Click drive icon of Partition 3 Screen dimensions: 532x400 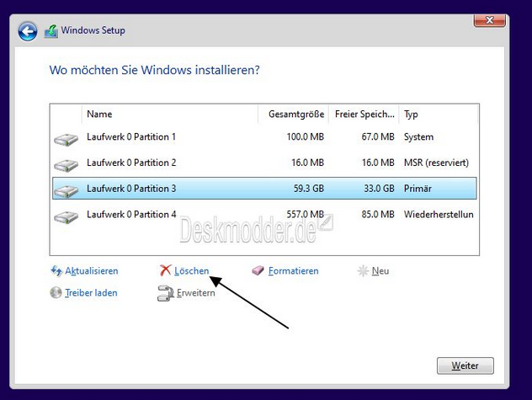pos(66,191)
